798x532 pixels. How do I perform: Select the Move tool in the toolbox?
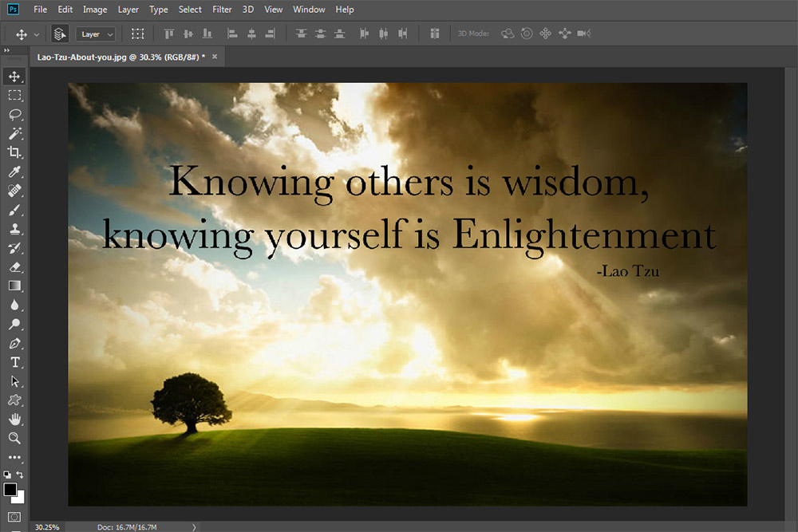click(14, 77)
